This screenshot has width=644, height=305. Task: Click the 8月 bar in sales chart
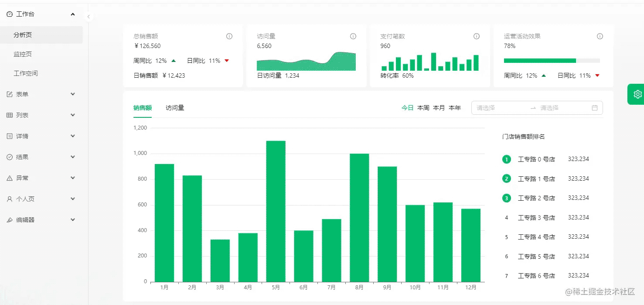359,218
